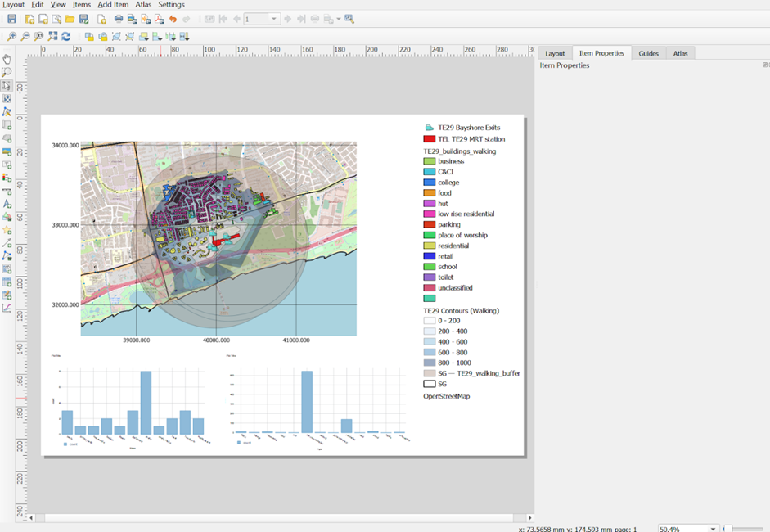Expand the Export Atlas dropdown arrow
Screen dimensions: 770x532
[337, 19]
